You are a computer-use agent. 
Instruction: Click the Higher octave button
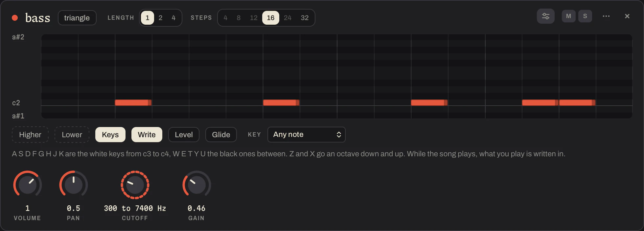(30, 135)
